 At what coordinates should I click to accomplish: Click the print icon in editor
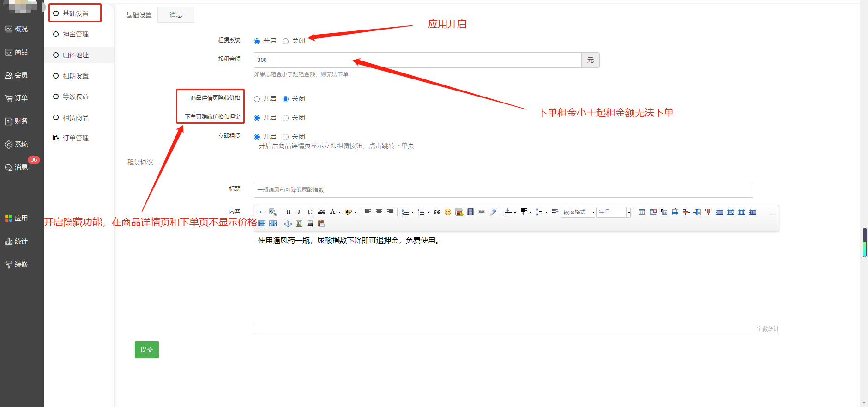pyautogui.click(x=310, y=224)
